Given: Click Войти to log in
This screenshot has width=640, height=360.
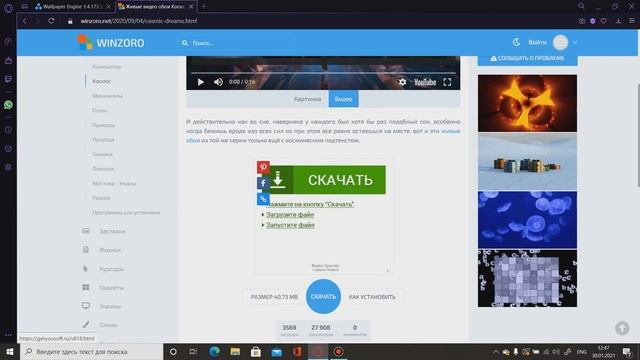Looking at the screenshot, I should tap(537, 42).
